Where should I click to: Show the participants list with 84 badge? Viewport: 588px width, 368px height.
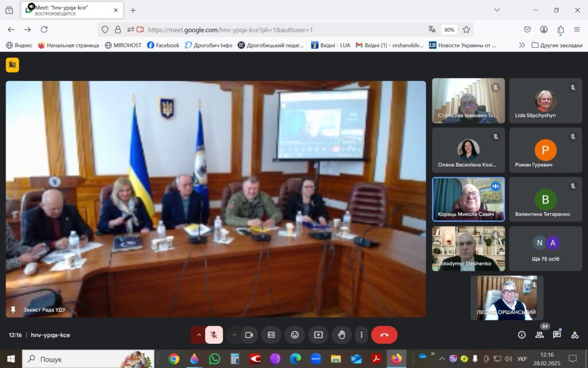coord(539,335)
